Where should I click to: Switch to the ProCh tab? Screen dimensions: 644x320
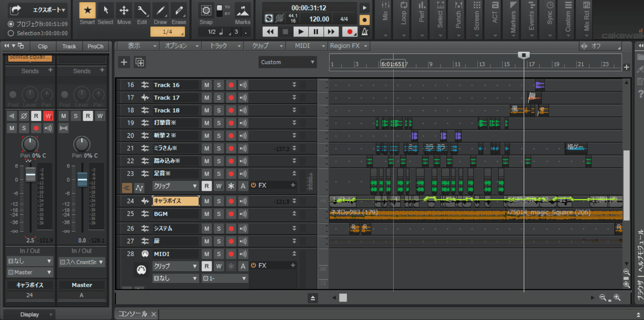click(x=95, y=46)
